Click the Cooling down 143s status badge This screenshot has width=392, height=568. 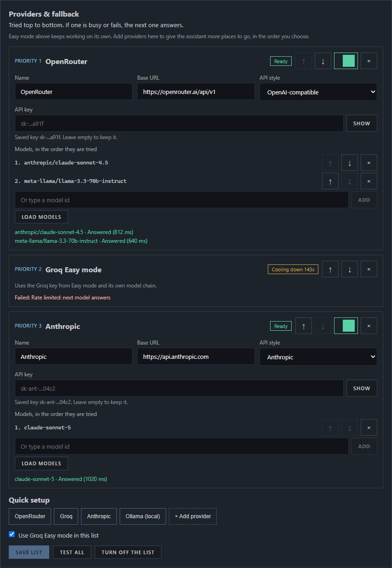point(293,269)
